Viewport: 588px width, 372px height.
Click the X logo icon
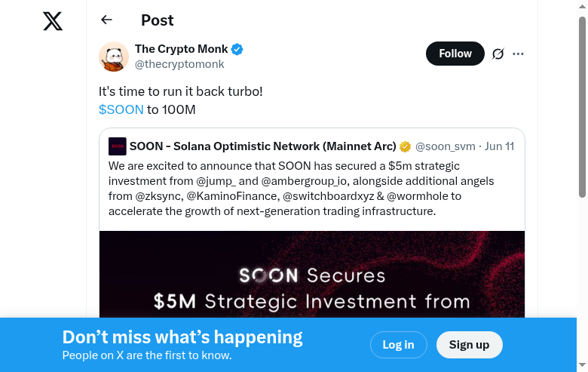point(53,21)
